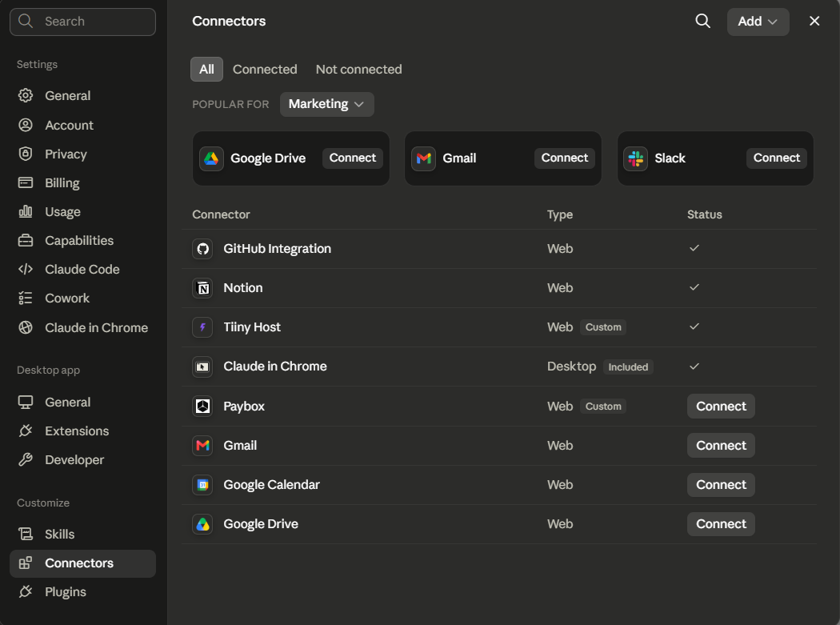
Task: Open General under Settings section
Action: coord(82,95)
